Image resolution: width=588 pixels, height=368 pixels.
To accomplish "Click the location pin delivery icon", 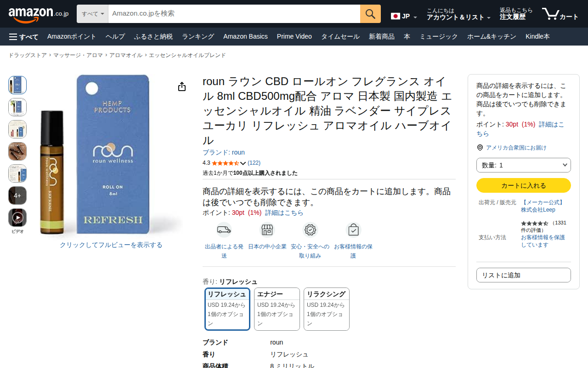I will (x=480, y=148).
